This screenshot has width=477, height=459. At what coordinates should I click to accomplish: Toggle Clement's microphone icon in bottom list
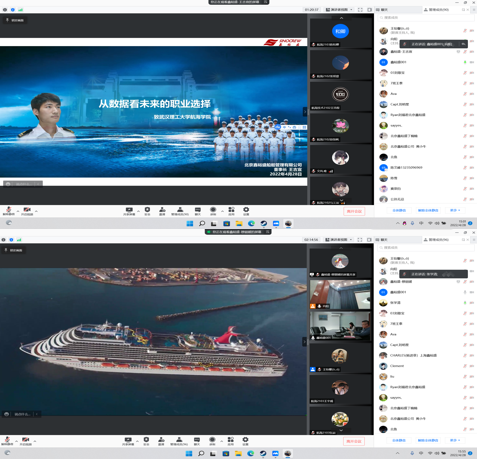(465, 366)
